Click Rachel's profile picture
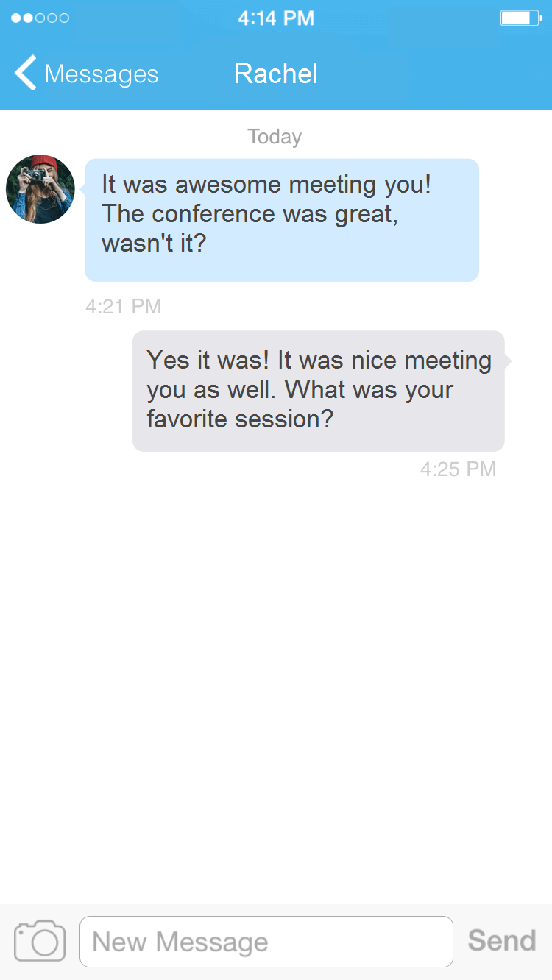This screenshot has width=552, height=980. pos(40,189)
